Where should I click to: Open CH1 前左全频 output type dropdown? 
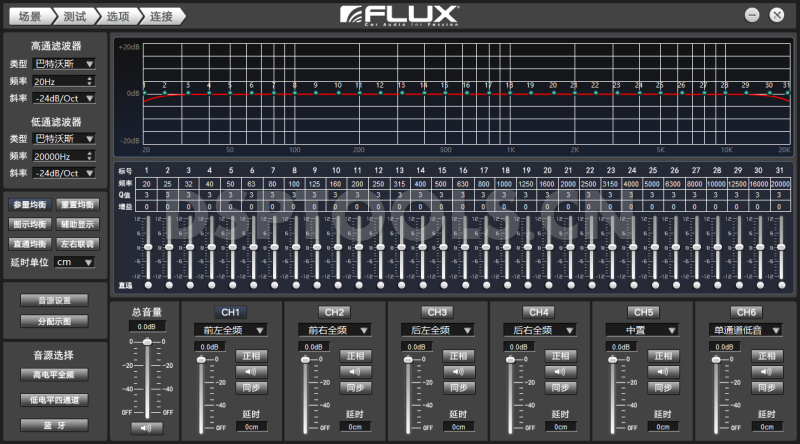point(231,331)
